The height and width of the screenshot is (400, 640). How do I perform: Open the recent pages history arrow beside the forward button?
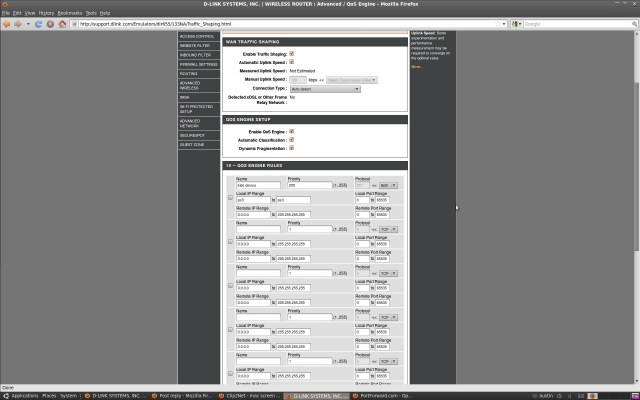[28, 24]
